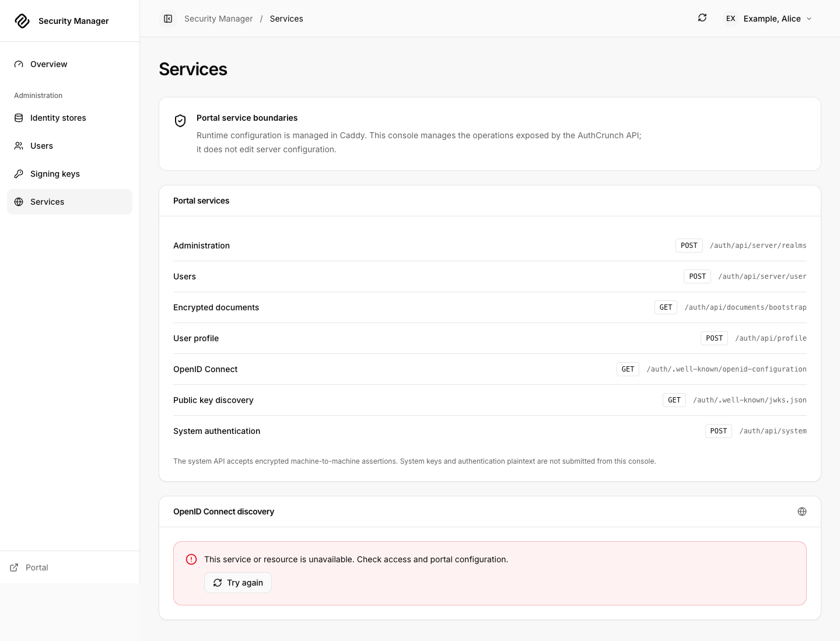This screenshot has width=840, height=641.
Task: Click the GET badge for OpenID Connect
Action: 628,369
